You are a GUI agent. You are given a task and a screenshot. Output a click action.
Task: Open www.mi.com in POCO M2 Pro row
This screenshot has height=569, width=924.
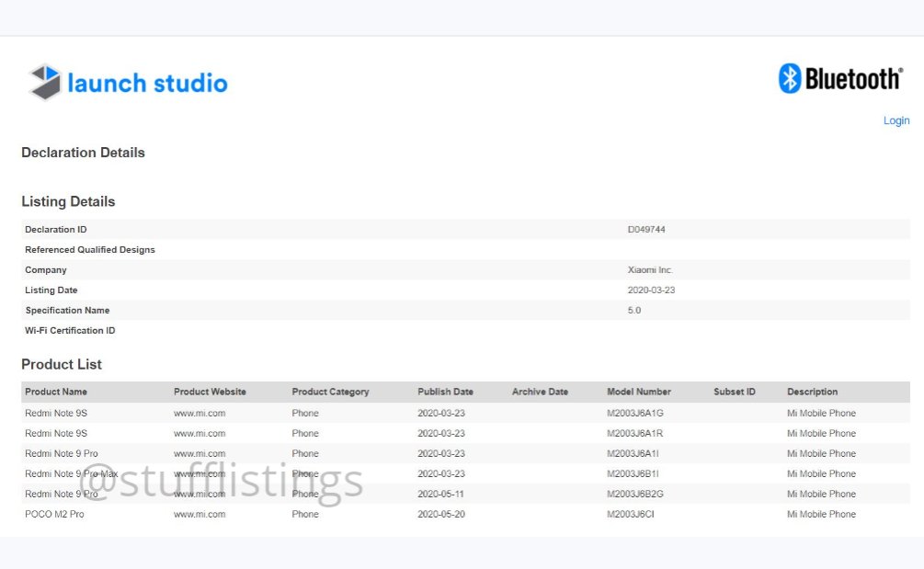[x=200, y=514]
